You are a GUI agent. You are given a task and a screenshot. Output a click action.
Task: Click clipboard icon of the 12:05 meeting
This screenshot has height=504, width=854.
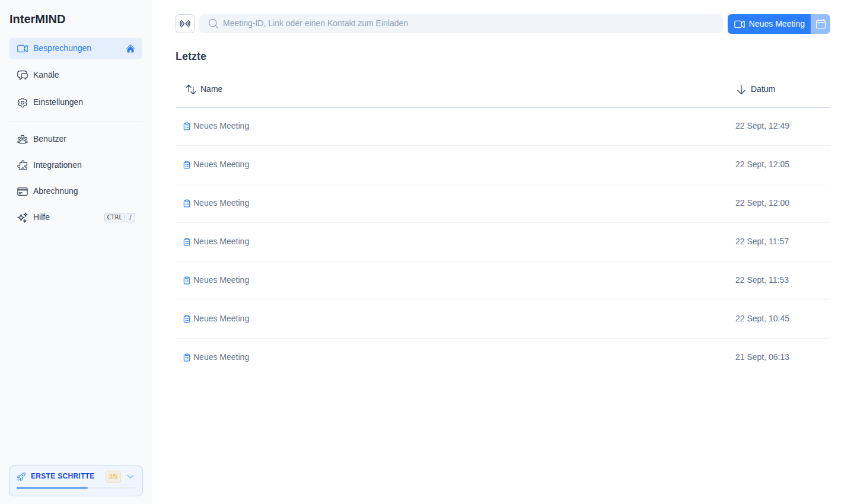[x=187, y=165]
